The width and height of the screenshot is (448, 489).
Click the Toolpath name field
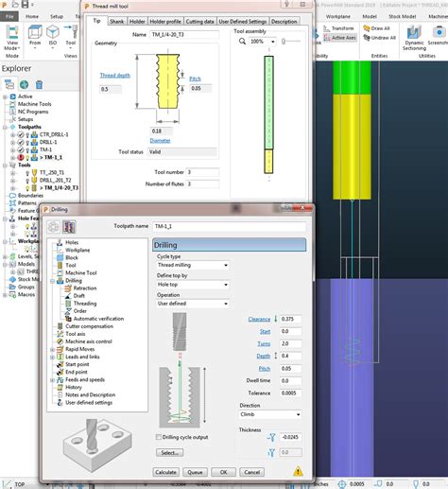[229, 226]
